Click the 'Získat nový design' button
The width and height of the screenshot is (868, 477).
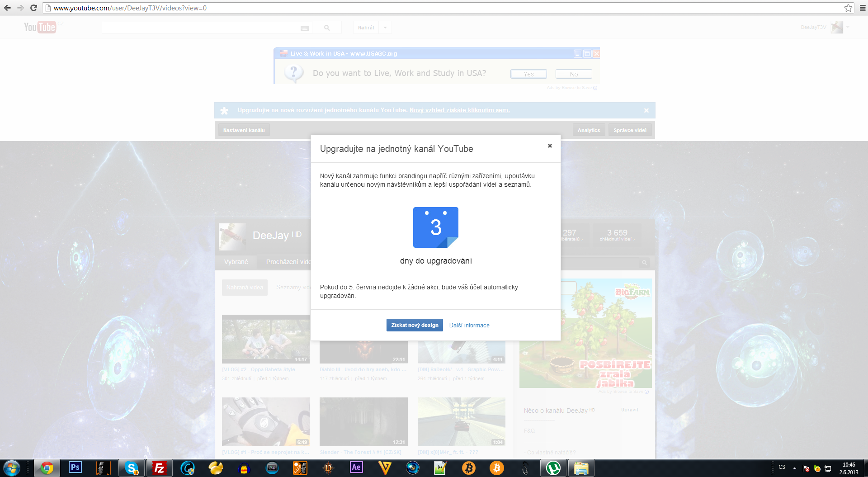(415, 325)
